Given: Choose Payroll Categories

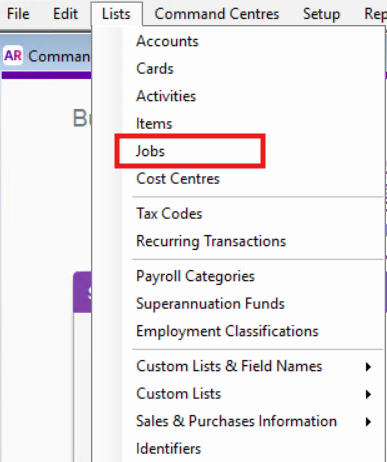Looking at the screenshot, I should [x=195, y=276].
